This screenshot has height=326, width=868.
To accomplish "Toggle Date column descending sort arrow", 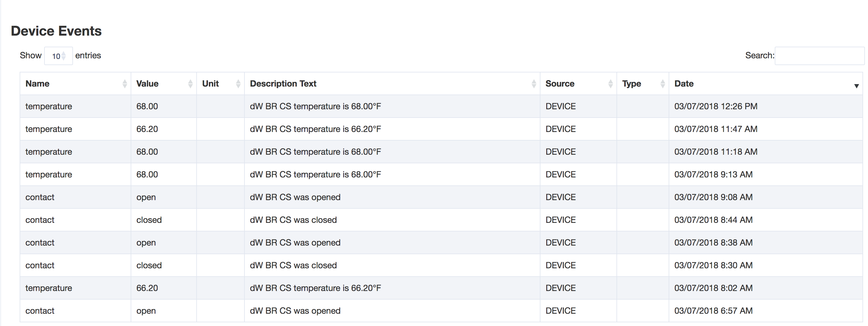I will pos(856,86).
